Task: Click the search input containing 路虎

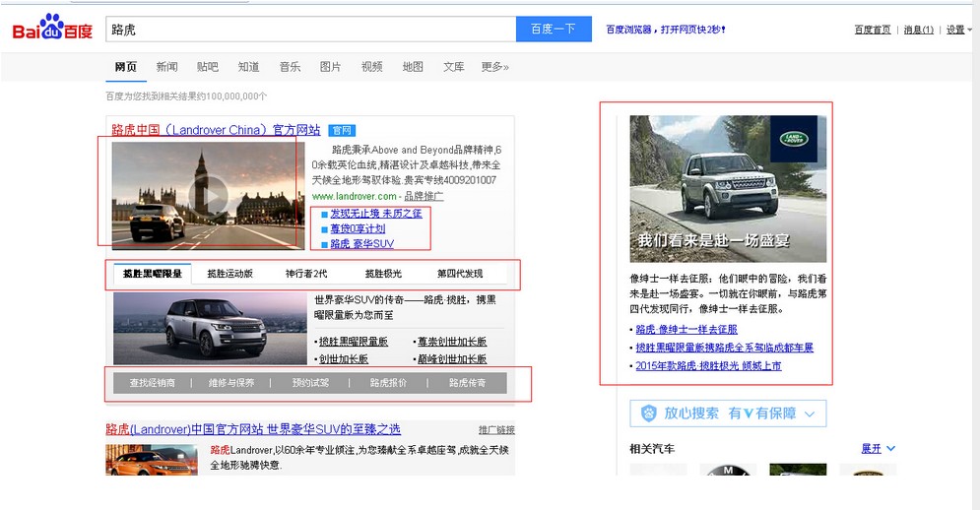Action: (310, 30)
